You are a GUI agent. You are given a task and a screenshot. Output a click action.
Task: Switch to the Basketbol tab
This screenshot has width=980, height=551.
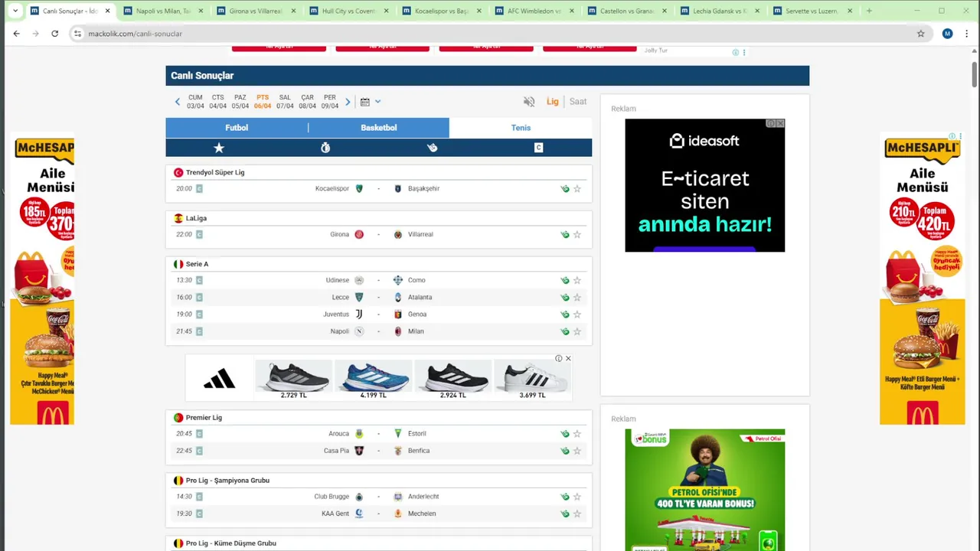(379, 128)
